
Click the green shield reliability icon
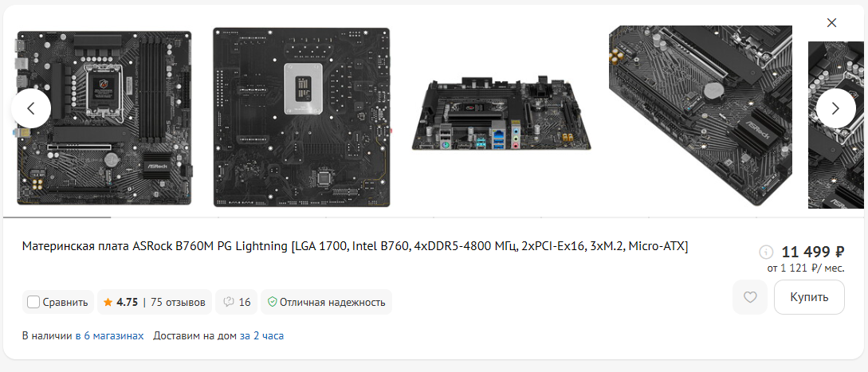[272, 302]
